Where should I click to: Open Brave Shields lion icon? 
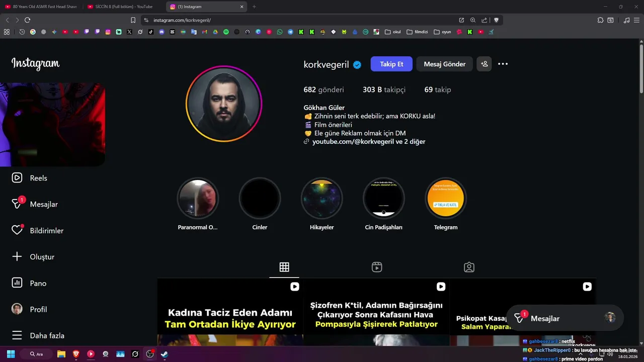point(496,20)
